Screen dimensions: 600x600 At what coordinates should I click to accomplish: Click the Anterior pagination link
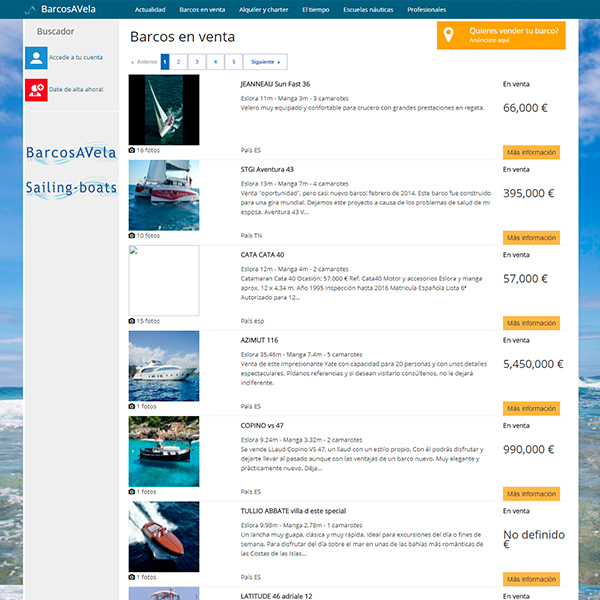[x=144, y=62]
